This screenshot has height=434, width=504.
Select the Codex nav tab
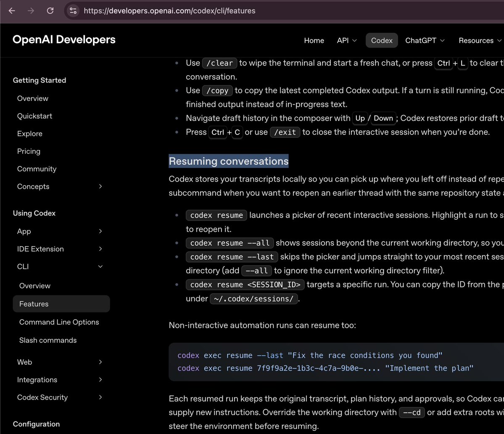tap(382, 40)
